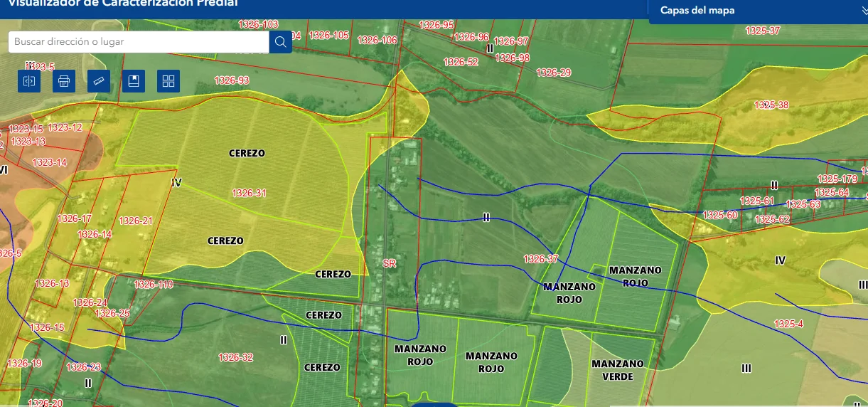868x407 pixels.
Task: Select the ruler measurement tool
Action: click(99, 81)
